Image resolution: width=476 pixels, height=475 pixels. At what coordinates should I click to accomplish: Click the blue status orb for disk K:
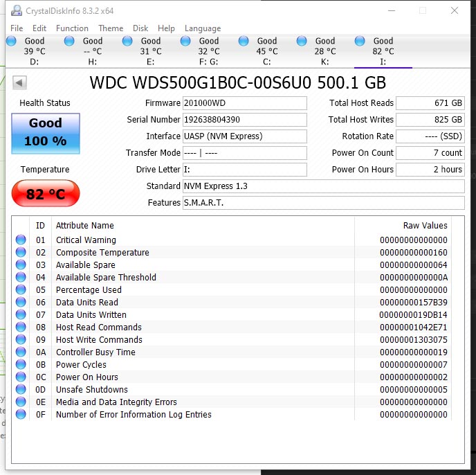coord(302,41)
